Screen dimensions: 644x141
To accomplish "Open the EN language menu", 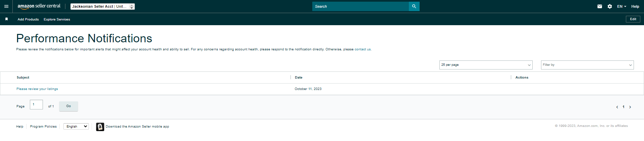I will [x=622, y=6].
